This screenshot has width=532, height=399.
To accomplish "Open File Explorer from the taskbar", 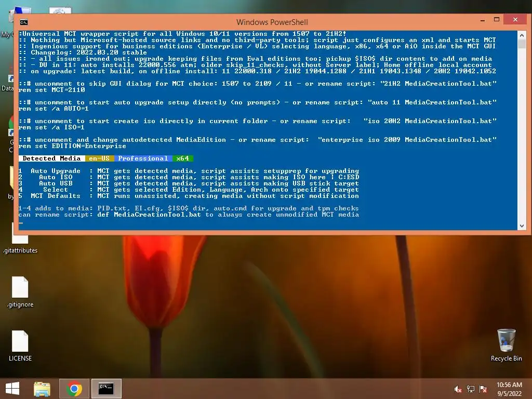I will [x=42, y=389].
